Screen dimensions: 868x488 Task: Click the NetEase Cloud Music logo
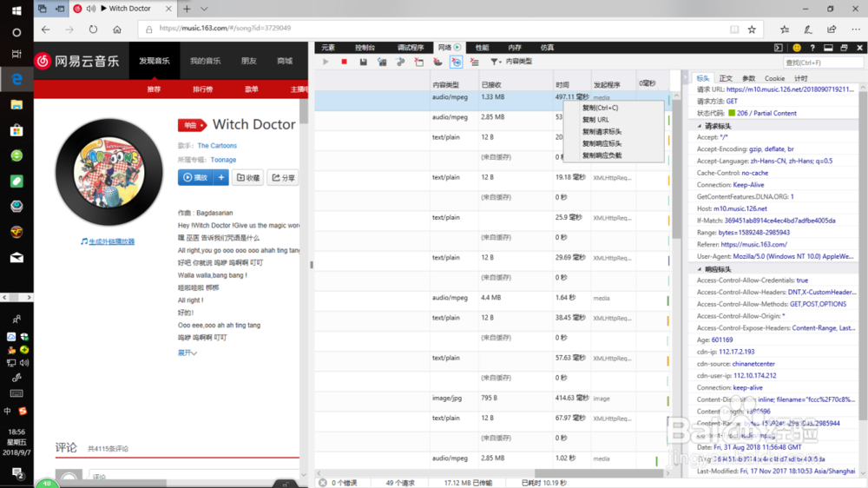coord(77,61)
